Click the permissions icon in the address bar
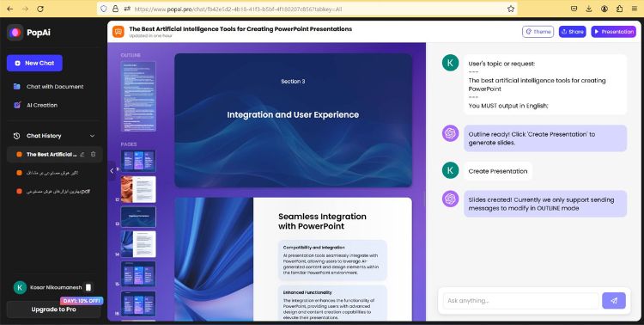This screenshot has width=644, height=325. (x=127, y=9)
